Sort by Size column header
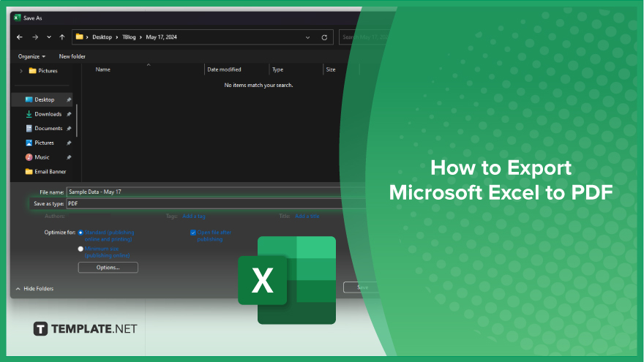Viewport: 644px width, 362px height. [x=331, y=69]
